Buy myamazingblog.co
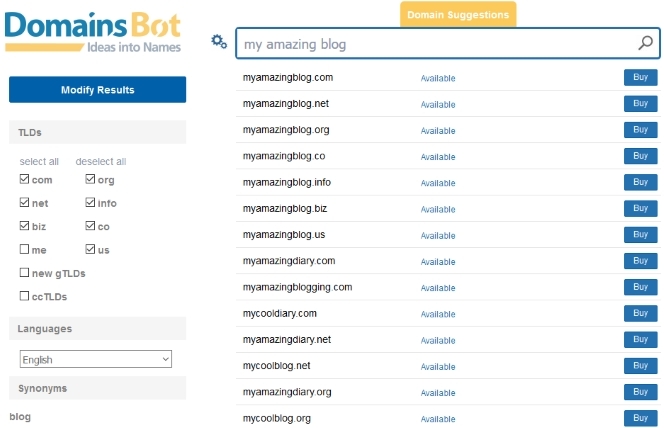 click(x=640, y=156)
